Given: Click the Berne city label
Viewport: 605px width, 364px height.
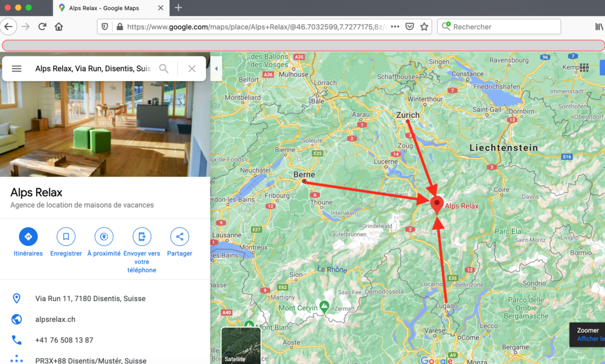Looking at the screenshot, I should coord(304,174).
